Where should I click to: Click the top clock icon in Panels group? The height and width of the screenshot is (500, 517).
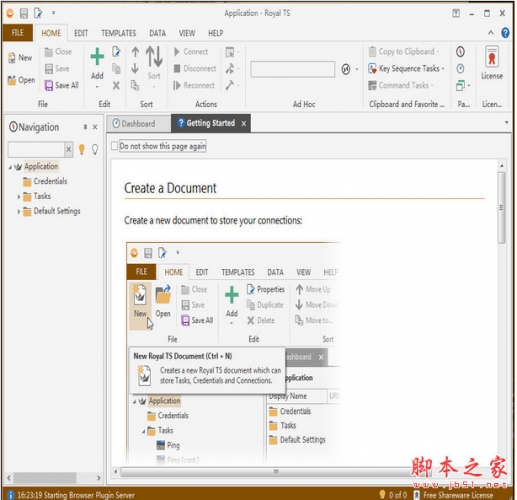pyautogui.click(x=460, y=52)
